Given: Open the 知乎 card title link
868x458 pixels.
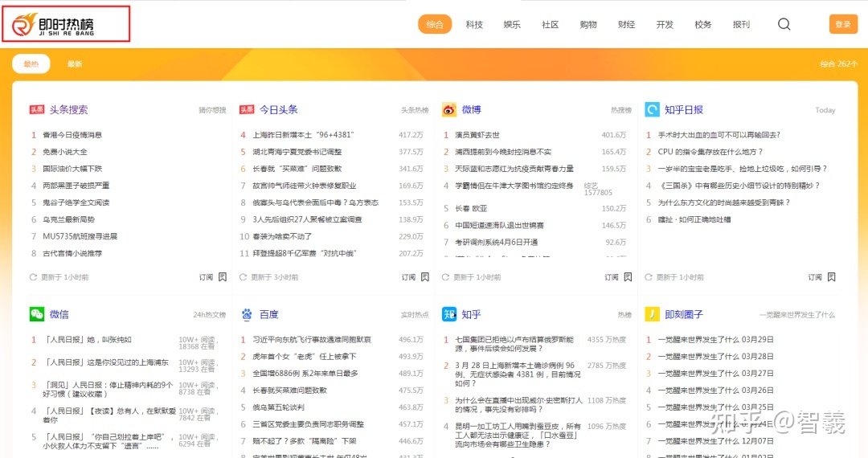Looking at the screenshot, I should pyautogui.click(x=471, y=314).
